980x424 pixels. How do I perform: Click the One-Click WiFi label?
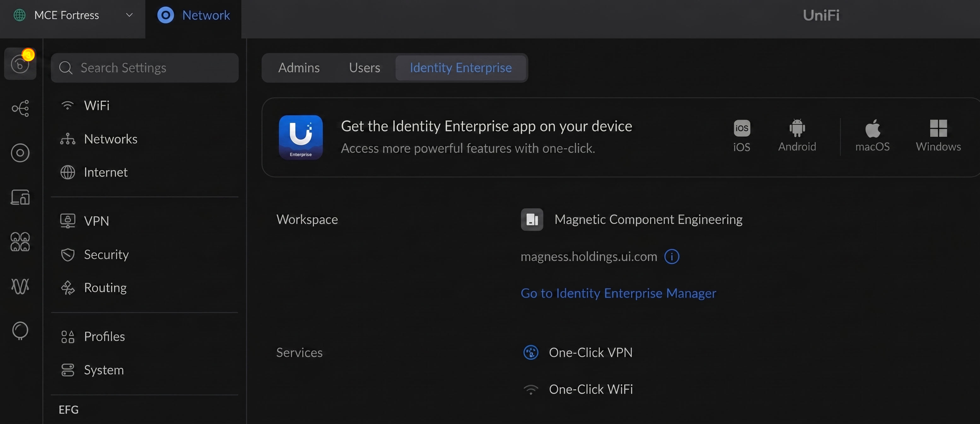point(591,389)
